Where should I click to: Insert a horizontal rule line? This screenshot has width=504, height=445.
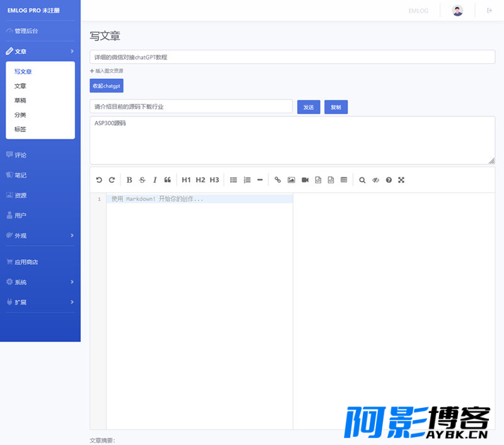[260, 180]
